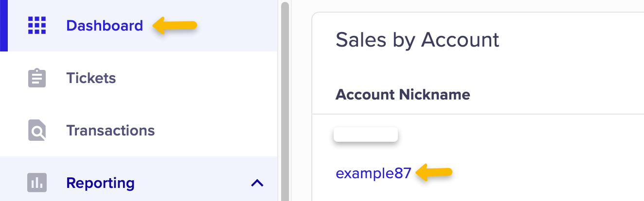This screenshot has height=201, width=644.
Task: Open the example87 account link
Action: (x=373, y=173)
